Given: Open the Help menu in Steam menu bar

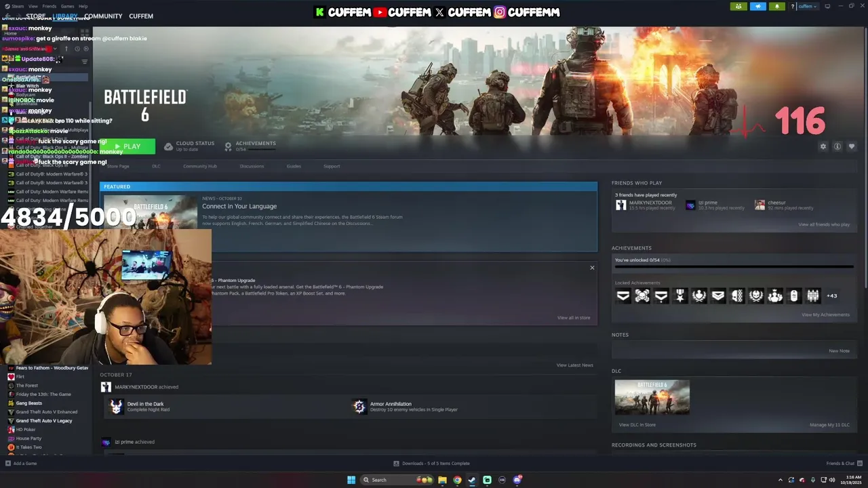Looking at the screenshot, I should coord(83,6).
